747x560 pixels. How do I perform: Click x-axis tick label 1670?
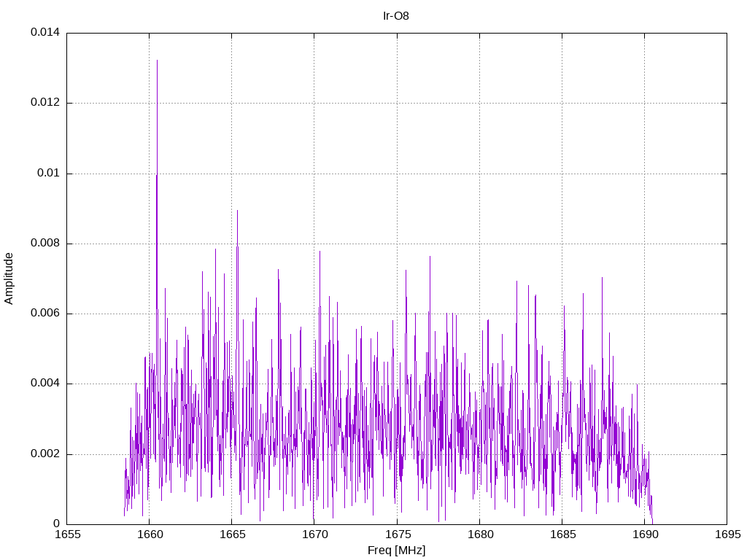(x=315, y=534)
